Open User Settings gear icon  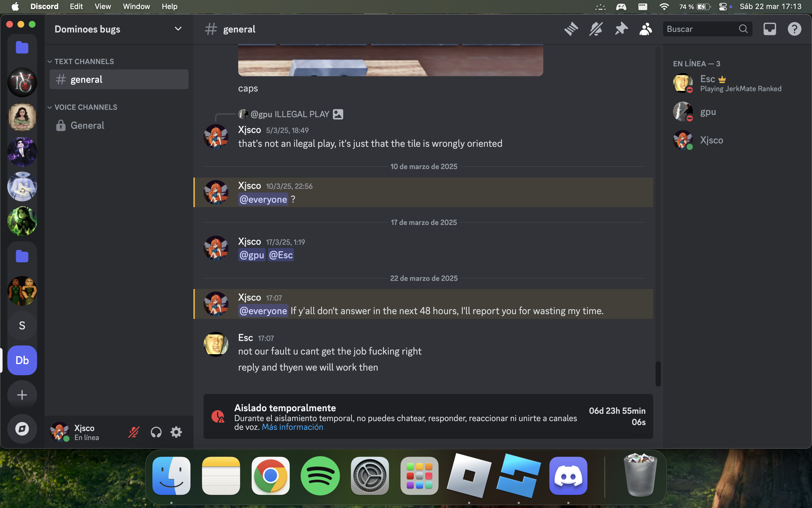tap(176, 432)
